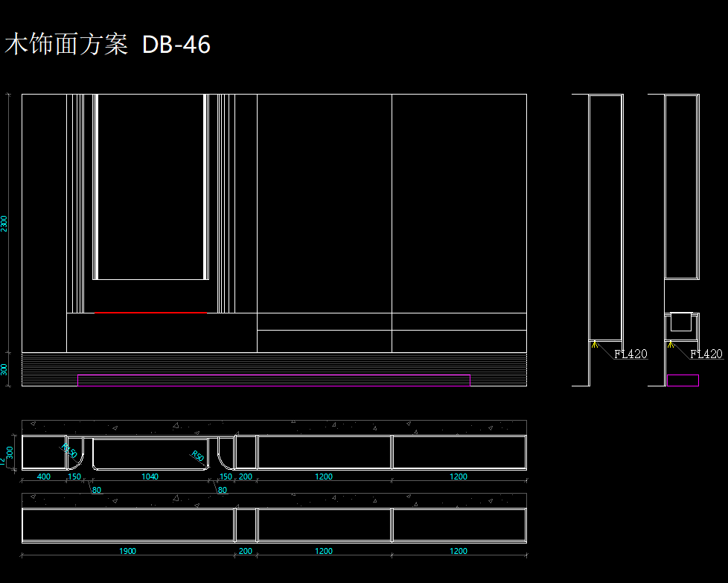Click the 200 dimension in the upper plan row

(x=246, y=477)
